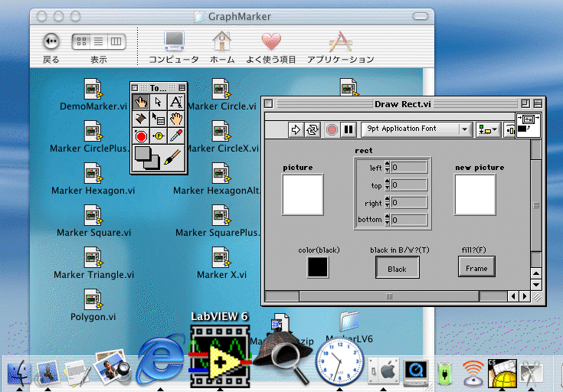Choose the Get Color eyedropper tool
Viewport: 563px width, 392px height.
pos(176,136)
